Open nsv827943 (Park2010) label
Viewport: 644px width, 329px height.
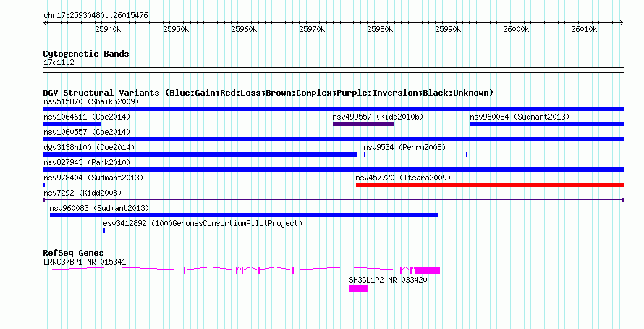[87, 162]
